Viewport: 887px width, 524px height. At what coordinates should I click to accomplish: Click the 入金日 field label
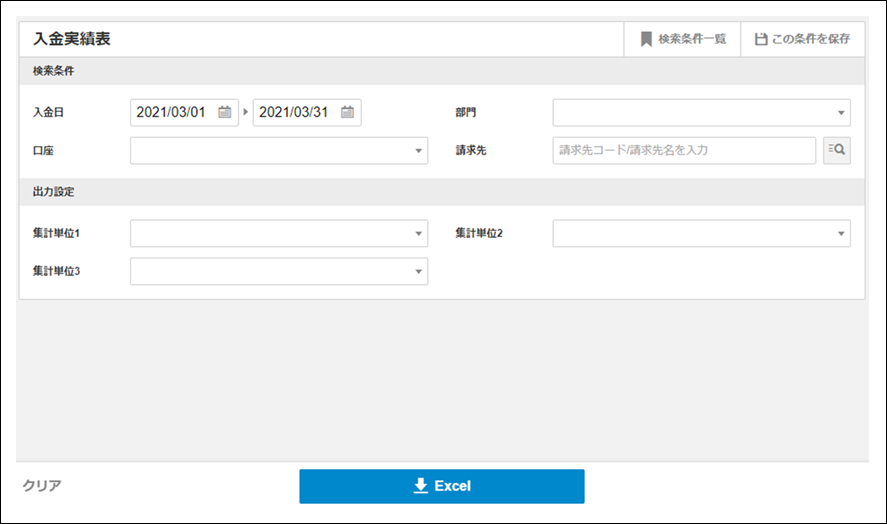tap(48, 112)
